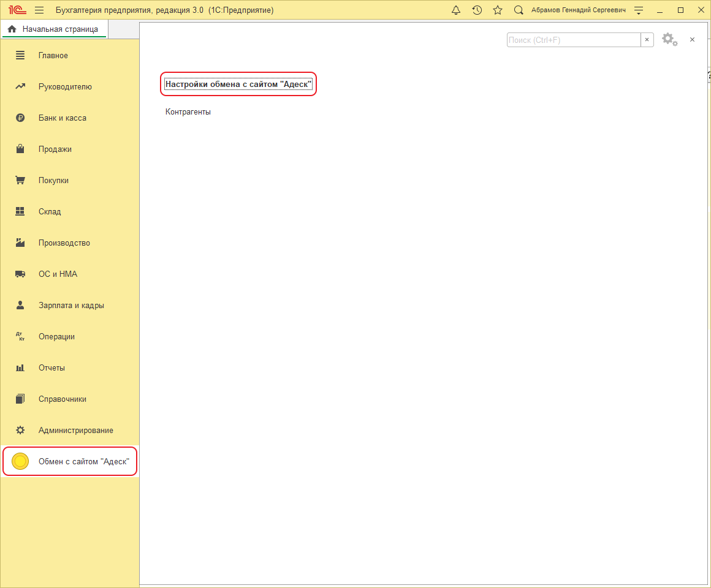
Task: Open notifications bell icon
Action: pos(456,10)
